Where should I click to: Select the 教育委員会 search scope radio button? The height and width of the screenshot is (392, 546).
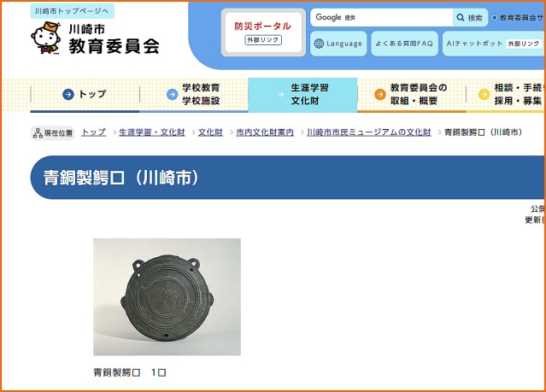[x=495, y=18]
